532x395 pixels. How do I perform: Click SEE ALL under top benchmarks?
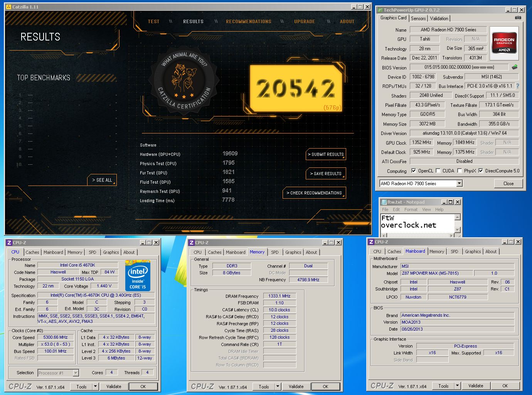tap(102, 180)
